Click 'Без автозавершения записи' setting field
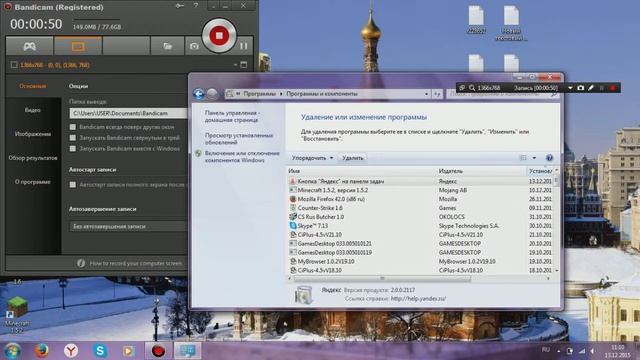 point(128,226)
